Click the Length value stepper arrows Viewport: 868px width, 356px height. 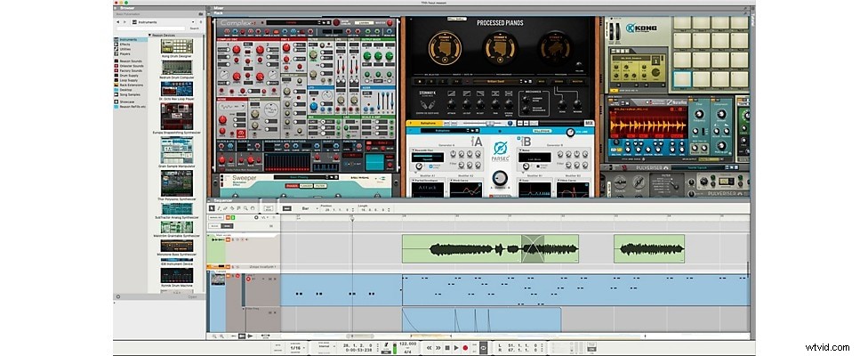pos(389,210)
